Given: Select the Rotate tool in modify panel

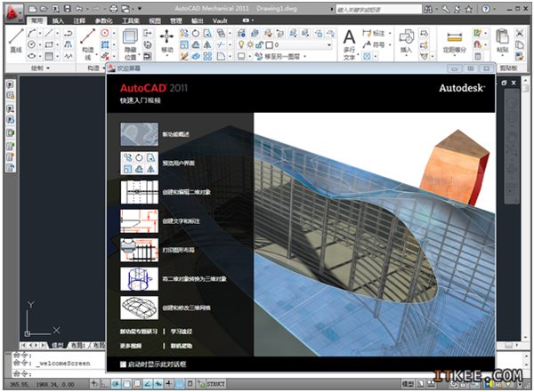Looking at the screenshot, I should 196,34.
